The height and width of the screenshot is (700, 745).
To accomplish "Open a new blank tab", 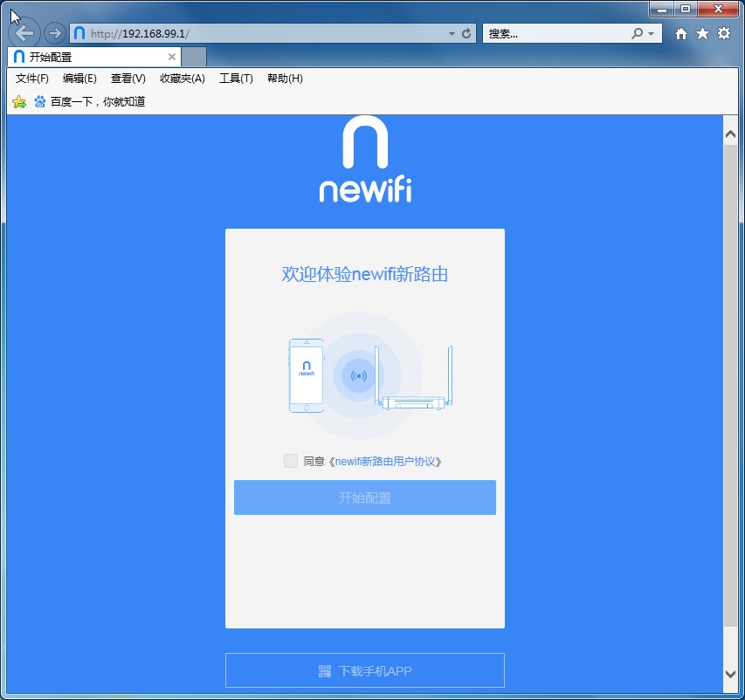I will 194,57.
